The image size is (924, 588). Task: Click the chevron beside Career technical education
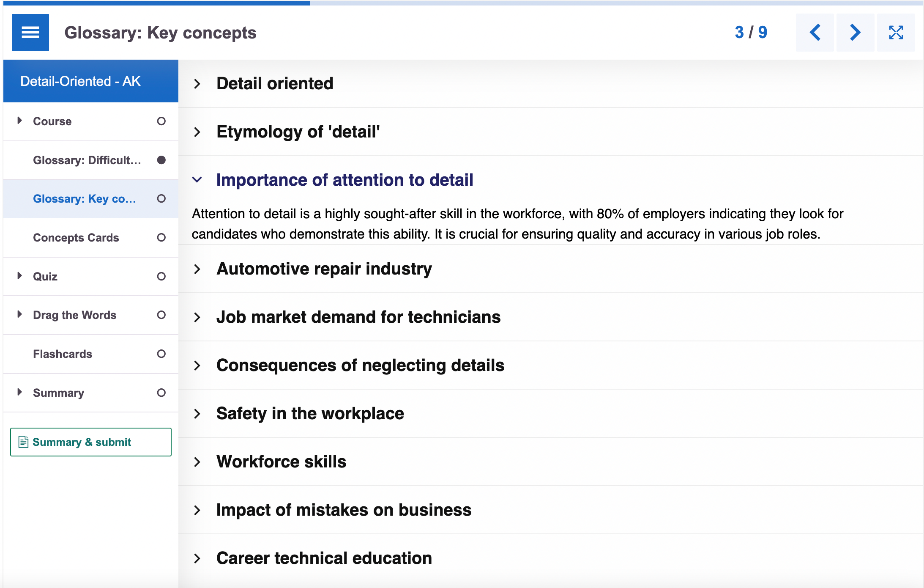(197, 558)
